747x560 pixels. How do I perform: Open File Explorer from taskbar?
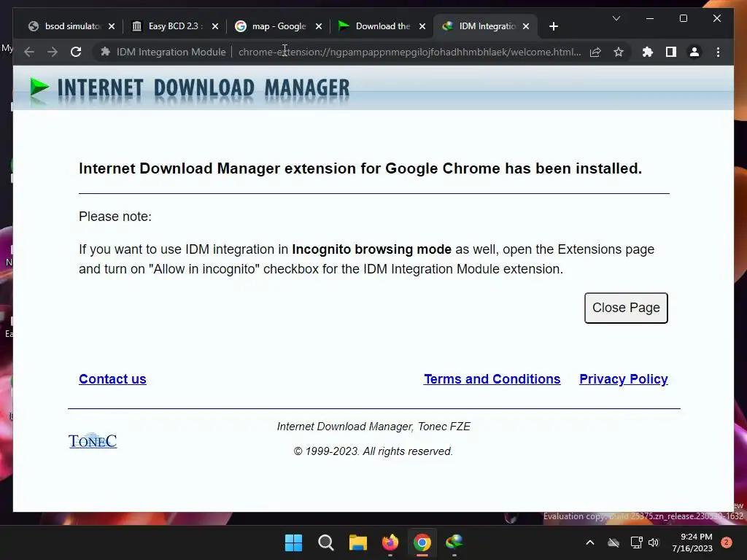357,542
